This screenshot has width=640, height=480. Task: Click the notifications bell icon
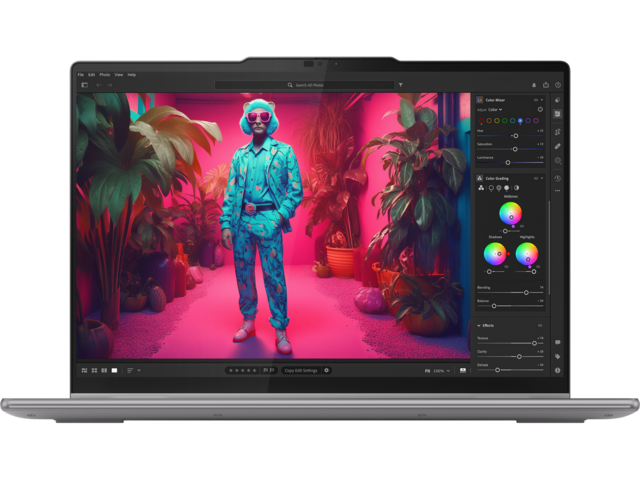(533, 85)
